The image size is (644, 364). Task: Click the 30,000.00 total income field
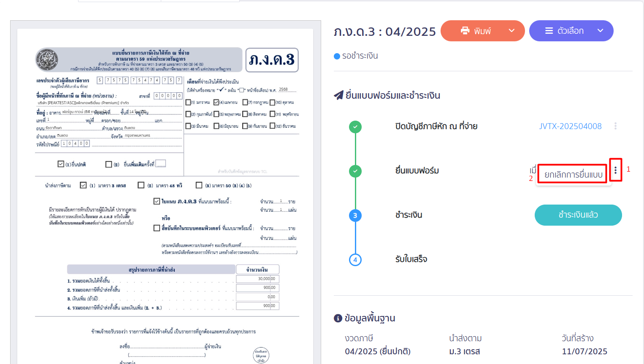(x=257, y=279)
